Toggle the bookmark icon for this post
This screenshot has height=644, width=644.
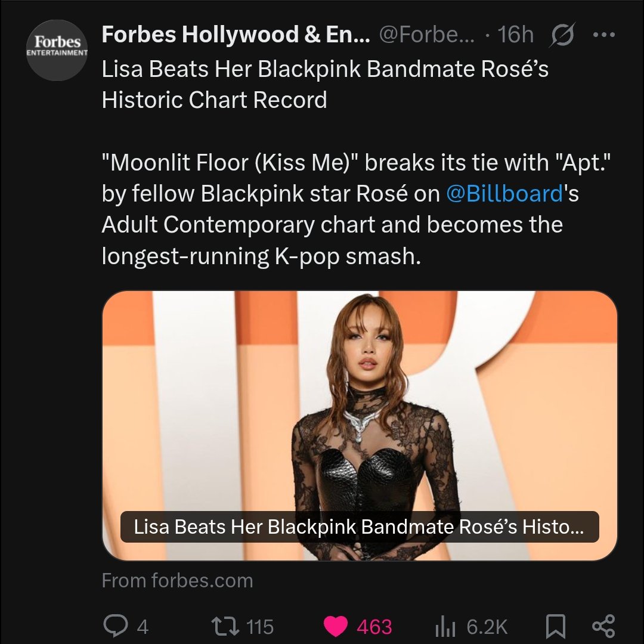pyautogui.click(x=555, y=626)
